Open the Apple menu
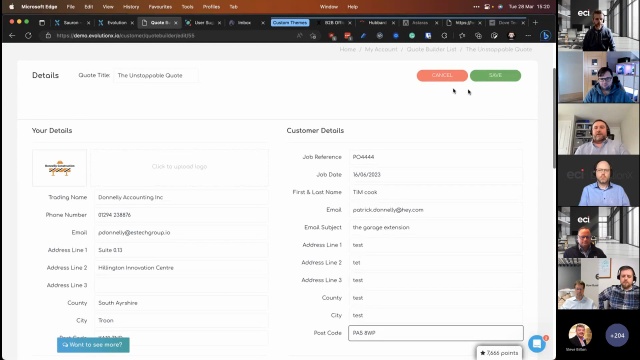This screenshot has width=640, height=360. tap(11, 7)
